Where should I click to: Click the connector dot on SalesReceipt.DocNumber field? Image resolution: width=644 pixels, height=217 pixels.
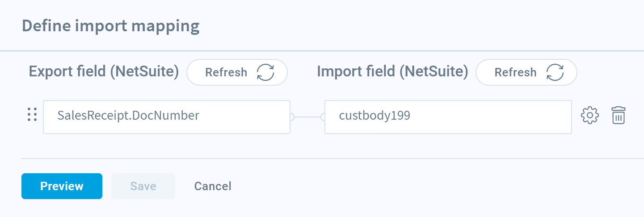(x=291, y=117)
